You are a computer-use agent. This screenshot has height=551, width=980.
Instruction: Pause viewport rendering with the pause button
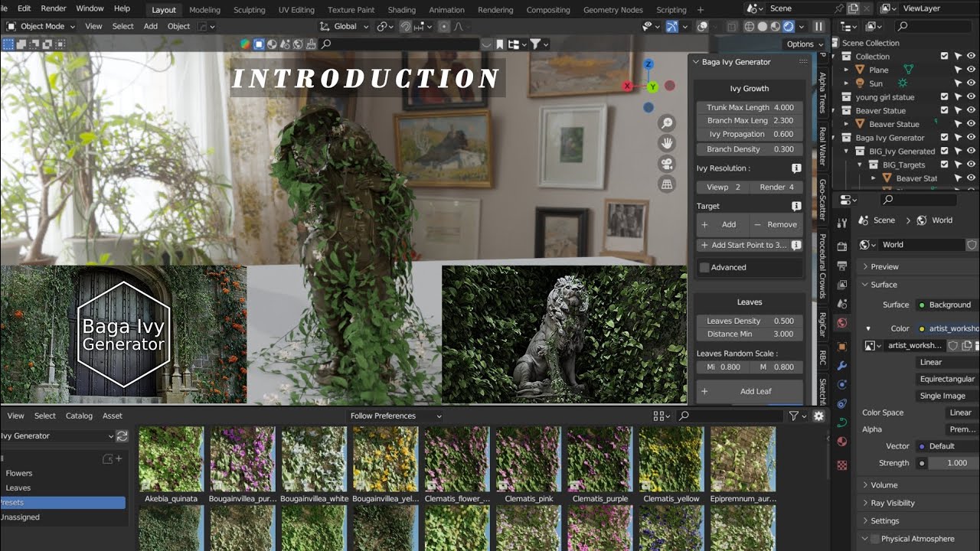[x=818, y=26]
